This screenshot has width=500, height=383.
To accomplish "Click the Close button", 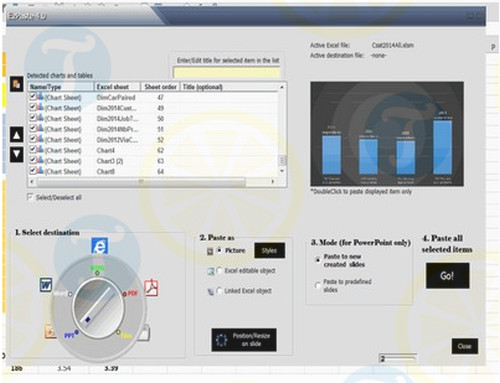I will 465,346.
